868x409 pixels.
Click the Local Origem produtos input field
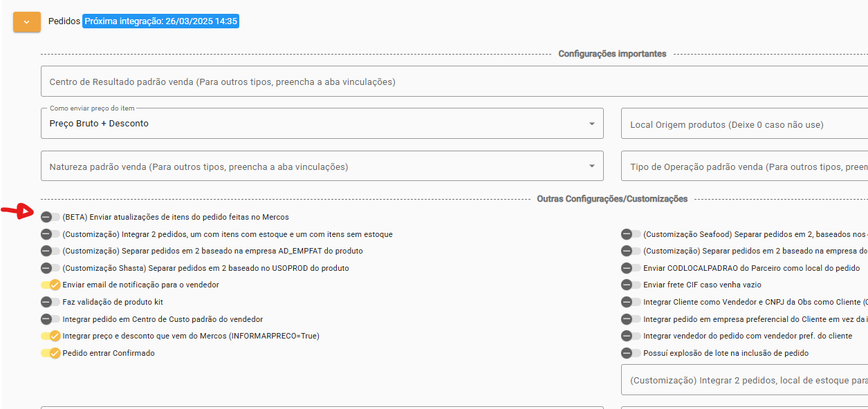coord(744,124)
